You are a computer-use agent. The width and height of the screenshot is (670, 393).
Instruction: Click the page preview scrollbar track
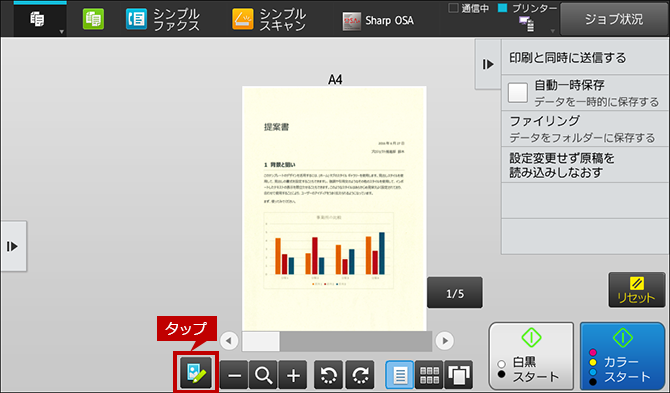click(x=337, y=341)
